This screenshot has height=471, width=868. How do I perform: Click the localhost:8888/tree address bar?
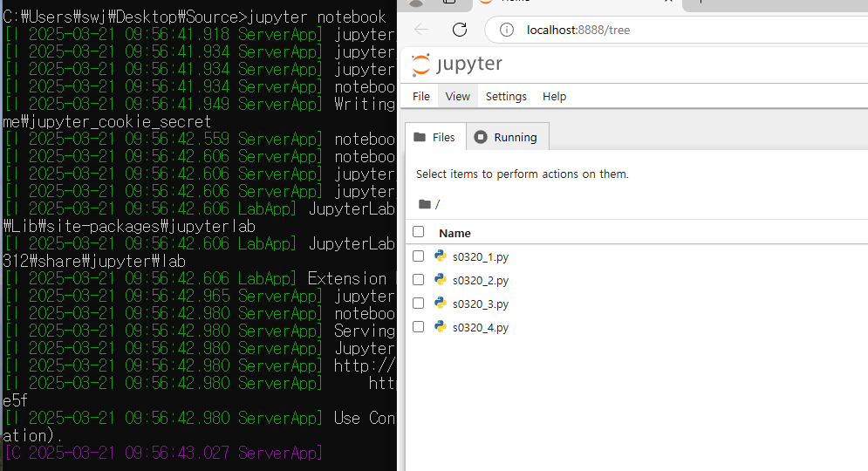point(675,30)
